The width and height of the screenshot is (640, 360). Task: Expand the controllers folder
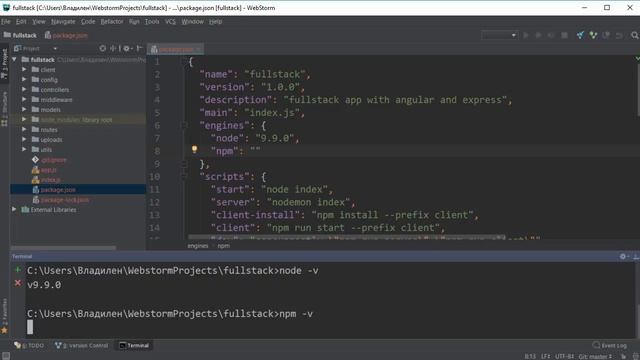[24, 89]
